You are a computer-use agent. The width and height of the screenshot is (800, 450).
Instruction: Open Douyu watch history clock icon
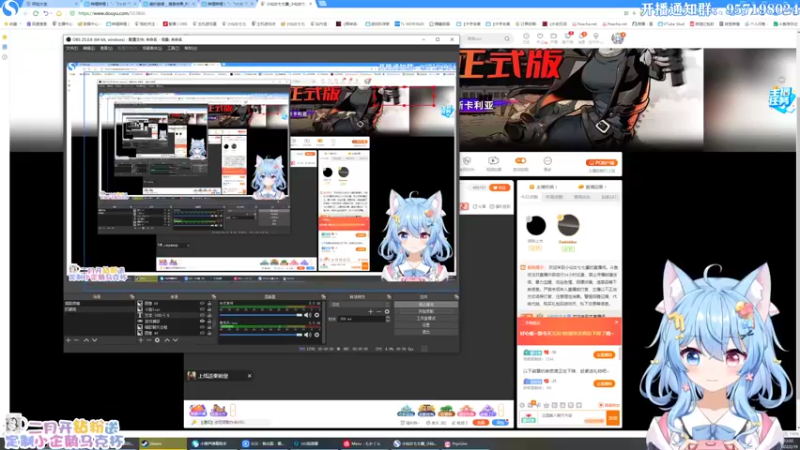[526, 37]
